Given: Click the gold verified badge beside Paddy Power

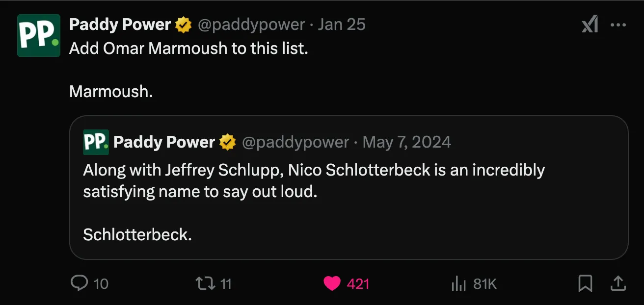Looking at the screenshot, I should 184,25.
